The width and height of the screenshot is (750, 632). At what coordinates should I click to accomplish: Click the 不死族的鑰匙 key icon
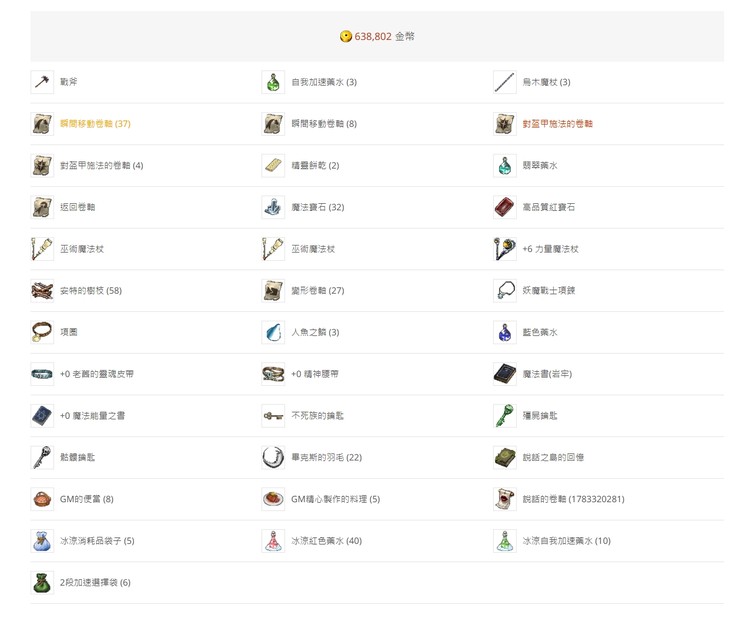273,415
